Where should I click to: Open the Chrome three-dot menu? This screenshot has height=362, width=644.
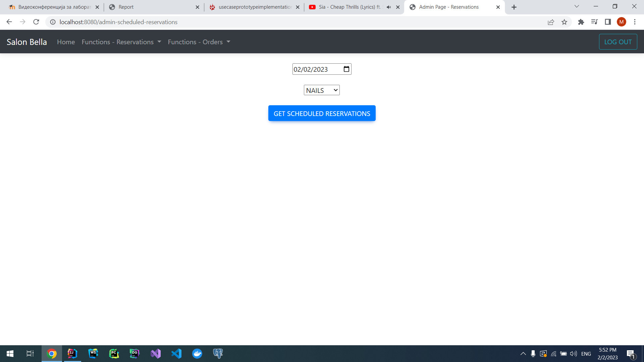pyautogui.click(x=635, y=22)
